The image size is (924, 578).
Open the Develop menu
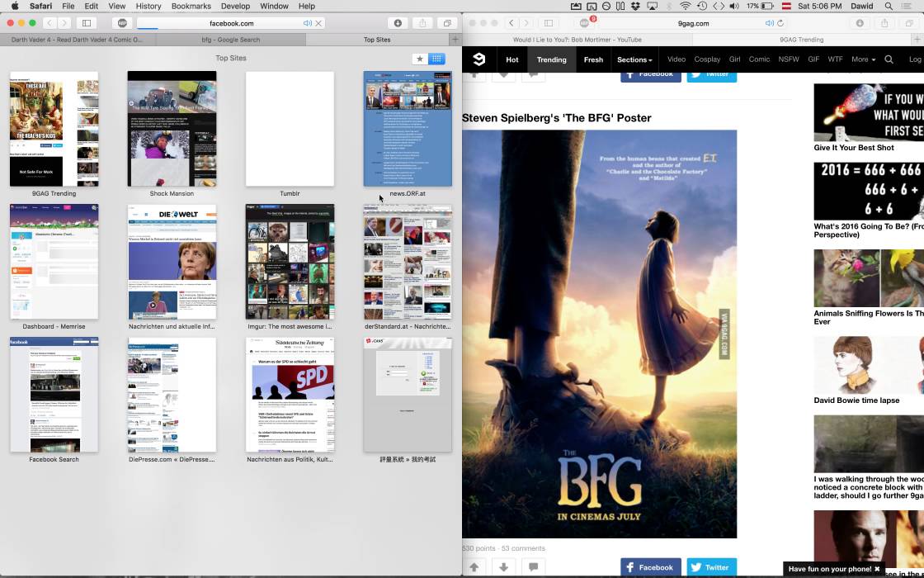(x=235, y=6)
